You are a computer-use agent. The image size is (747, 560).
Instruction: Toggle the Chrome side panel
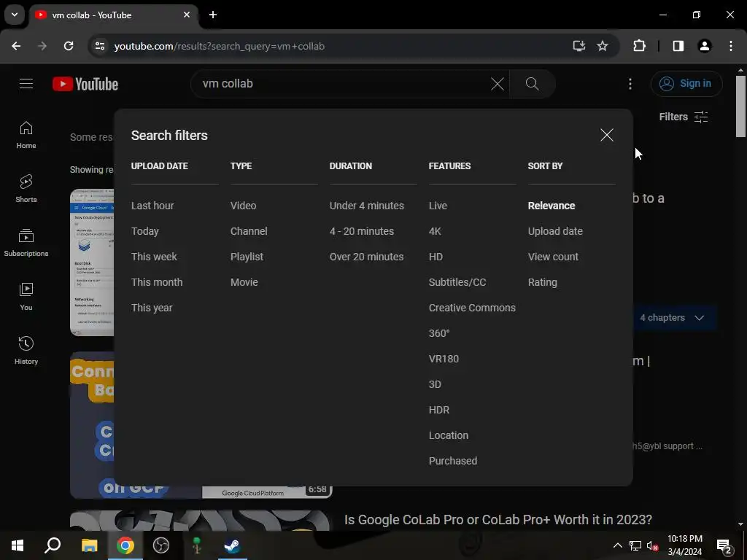point(678,46)
